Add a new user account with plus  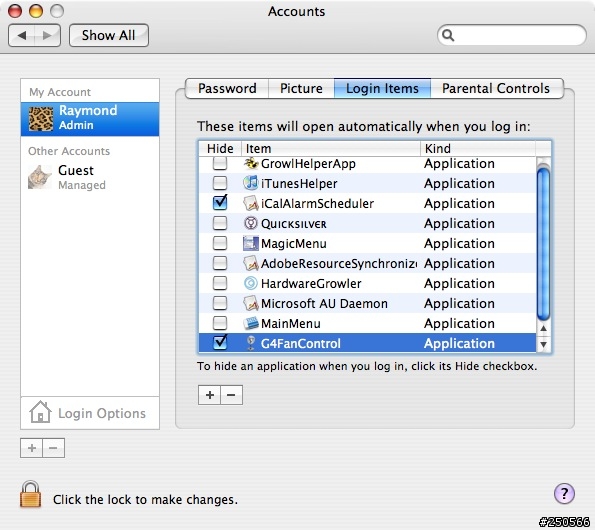click(31, 448)
